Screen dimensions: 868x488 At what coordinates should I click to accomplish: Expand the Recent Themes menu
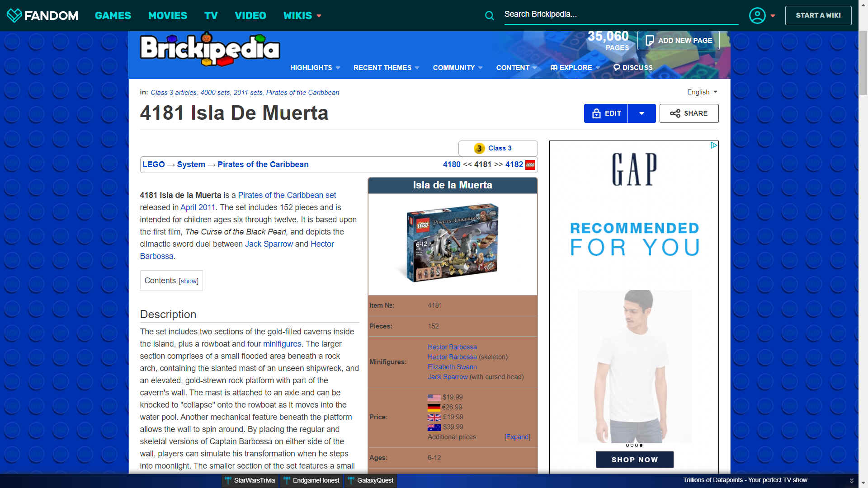tap(387, 67)
